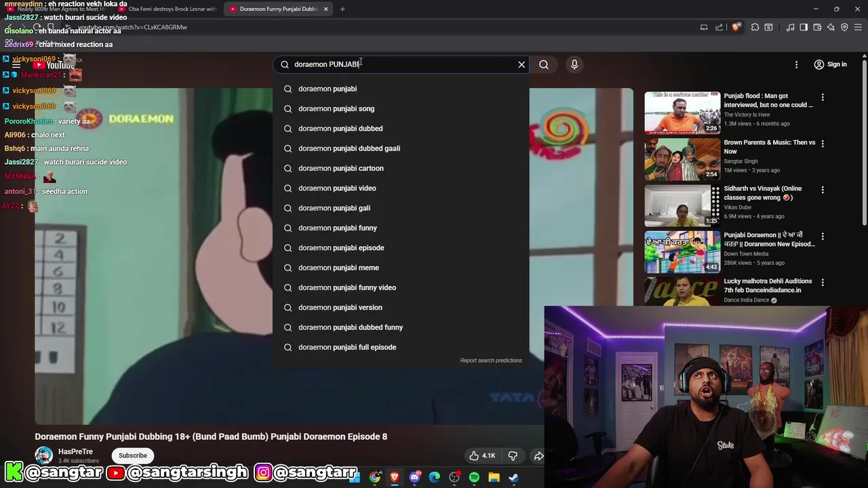Pick 'doraemon punjabi episode' from suggestions
The image size is (868, 488).
[401, 248]
